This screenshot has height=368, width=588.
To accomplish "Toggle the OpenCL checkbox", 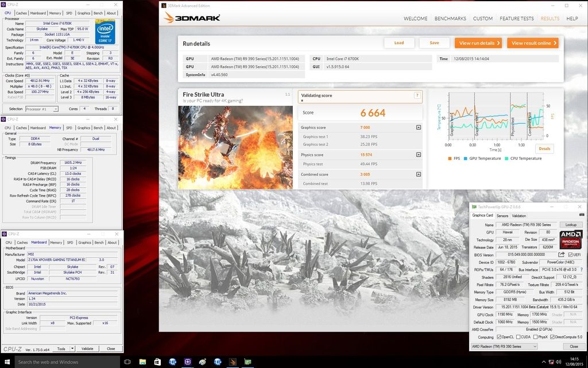I will (499, 337).
